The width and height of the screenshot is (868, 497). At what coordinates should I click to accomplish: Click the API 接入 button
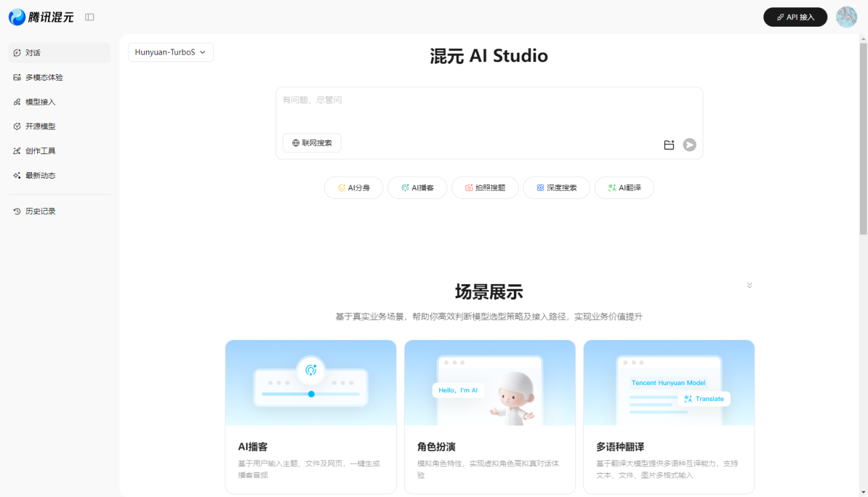[x=795, y=17]
